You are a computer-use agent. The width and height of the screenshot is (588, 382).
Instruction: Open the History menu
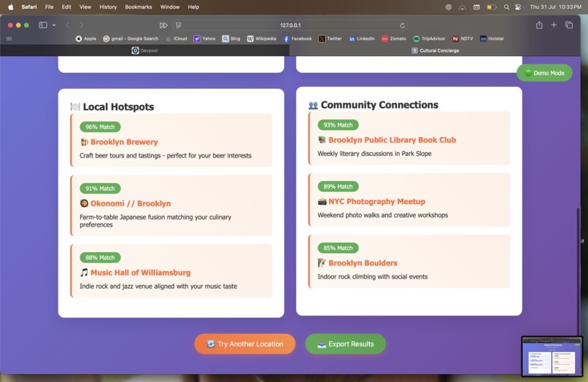click(108, 7)
